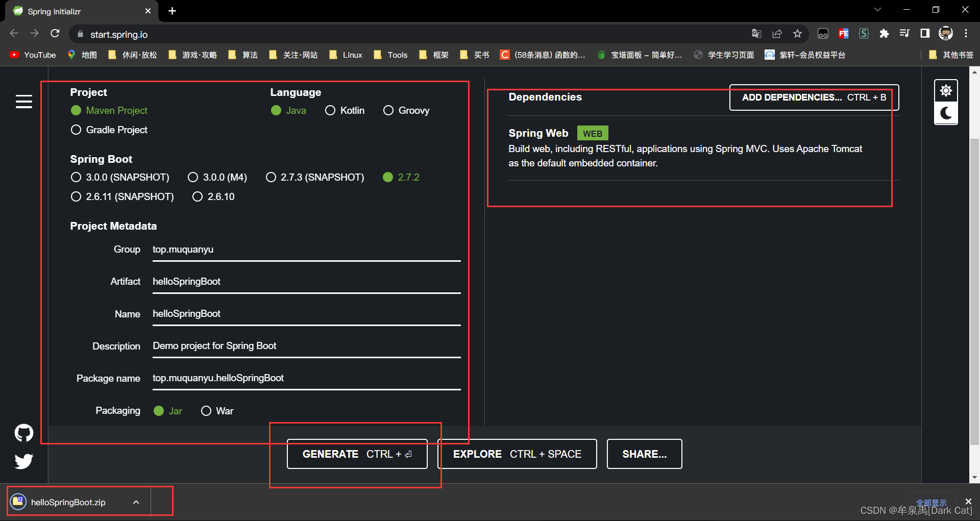Choose Groovy language
The height and width of the screenshot is (521, 980).
pos(406,110)
